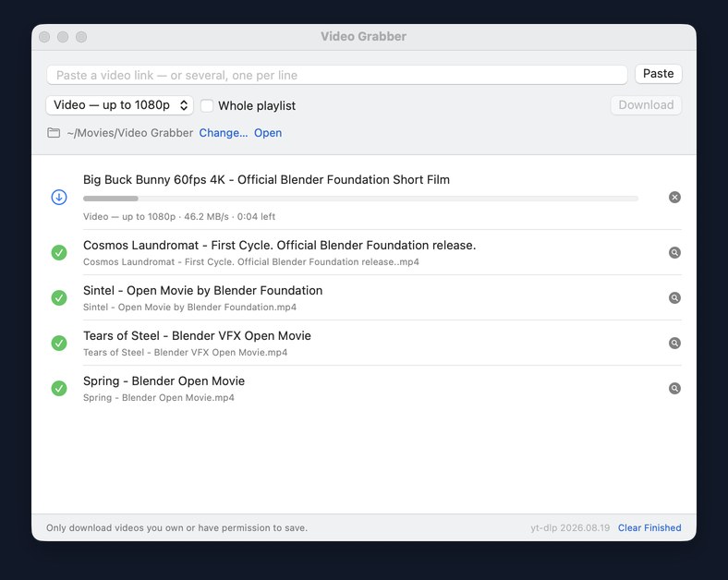Reveal Tears of Steel file with magnifier icon

pyautogui.click(x=674, y=343)
